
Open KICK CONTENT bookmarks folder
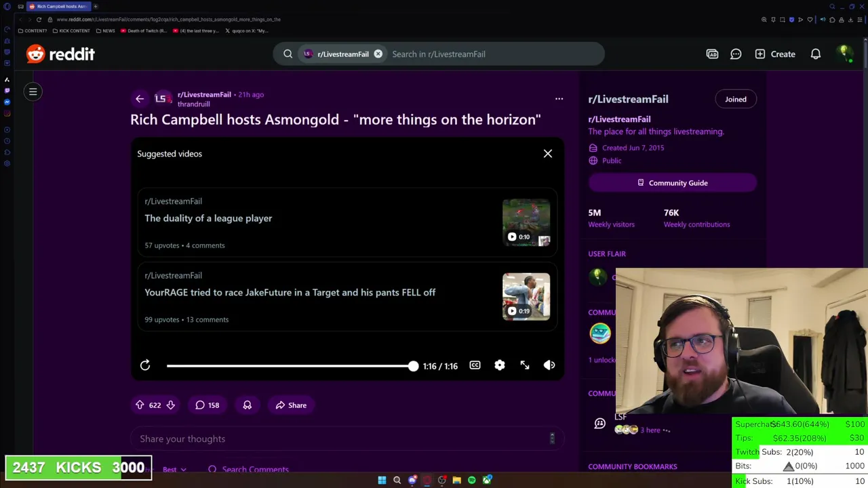coord(71,30)
